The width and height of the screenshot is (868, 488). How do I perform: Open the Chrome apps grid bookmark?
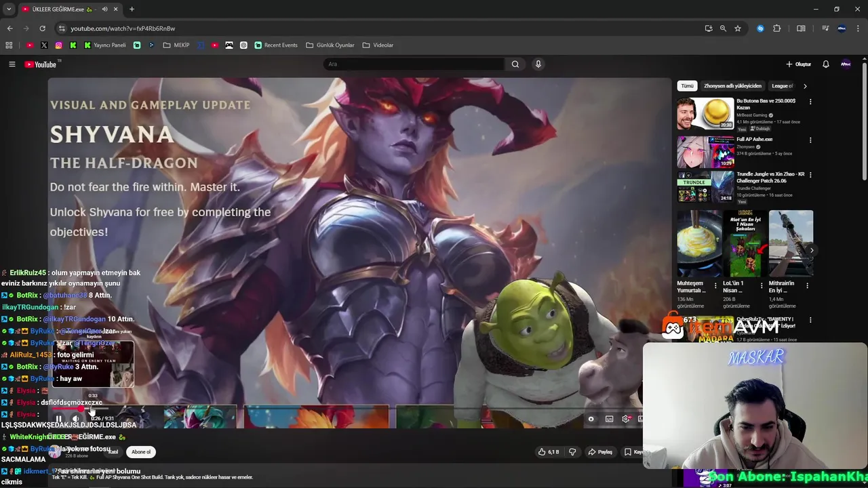click(x=9, y=45)
